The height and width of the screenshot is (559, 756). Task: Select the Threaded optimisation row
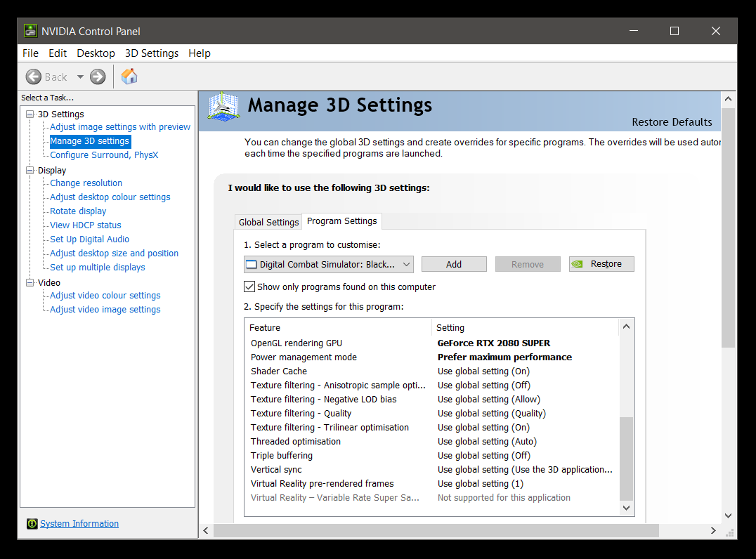click(432, 441)
